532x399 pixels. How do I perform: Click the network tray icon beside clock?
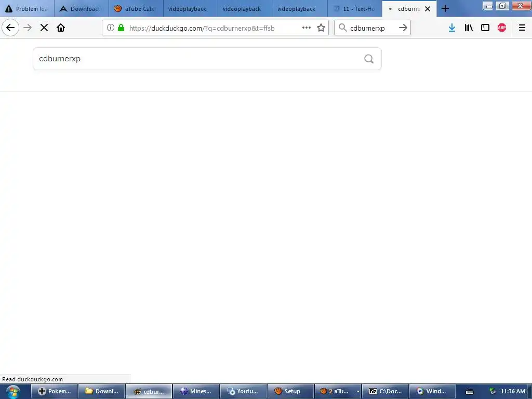pos(493,391)
